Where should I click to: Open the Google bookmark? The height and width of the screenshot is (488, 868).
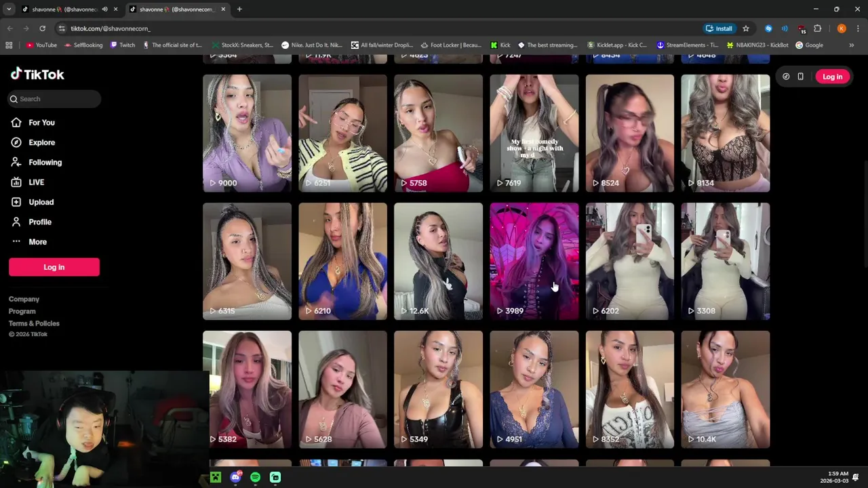point(809,45)
